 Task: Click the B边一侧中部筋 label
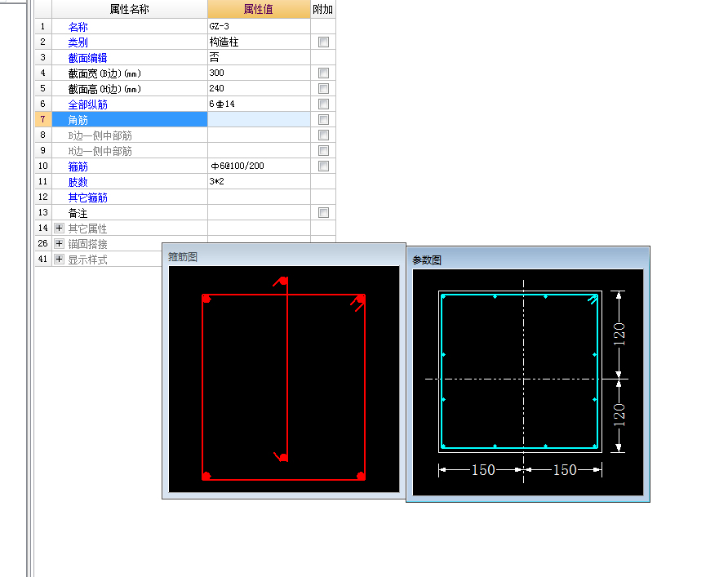pos(100,135)
